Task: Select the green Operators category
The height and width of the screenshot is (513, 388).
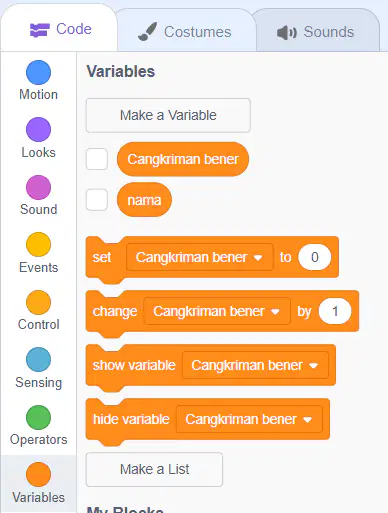Action: click(x=38, y=417)
